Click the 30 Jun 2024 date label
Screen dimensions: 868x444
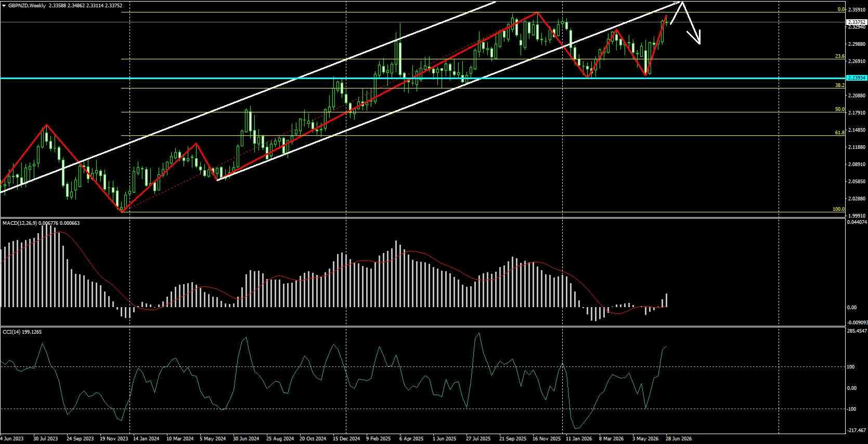click(x=247, y=439)
